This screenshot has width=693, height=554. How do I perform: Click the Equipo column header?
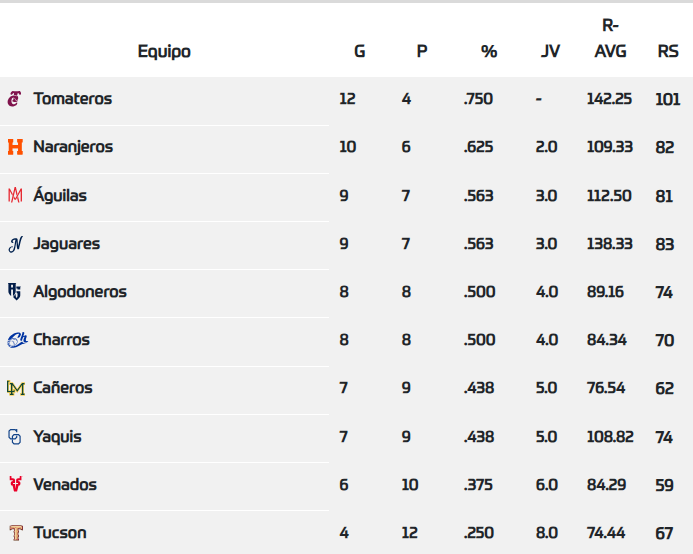coord(164,51)
